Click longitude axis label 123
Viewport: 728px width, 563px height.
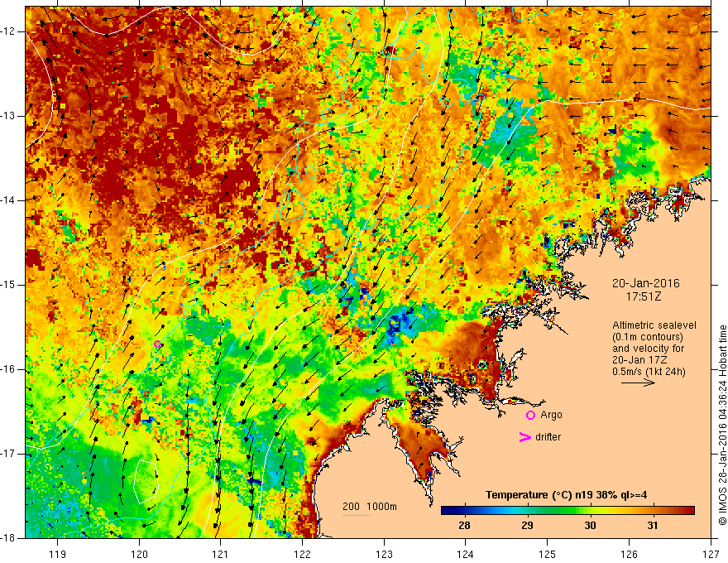[384, 554]
